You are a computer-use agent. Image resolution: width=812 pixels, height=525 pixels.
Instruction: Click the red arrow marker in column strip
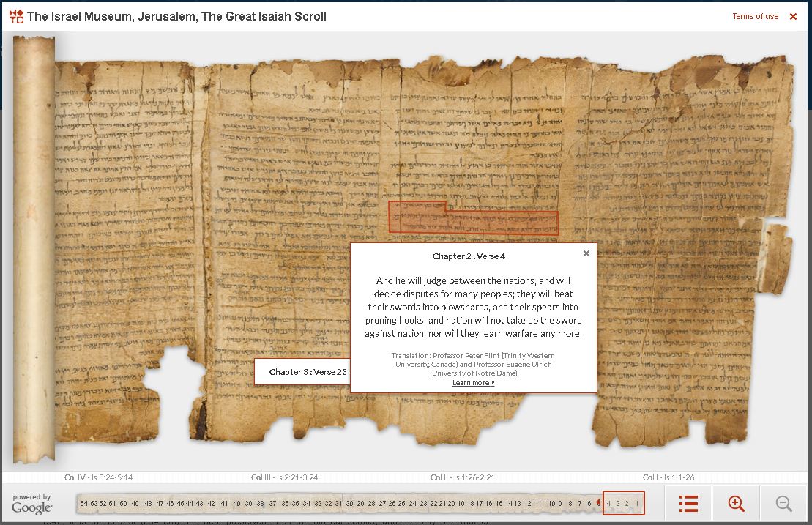click(x=599, y=503)
